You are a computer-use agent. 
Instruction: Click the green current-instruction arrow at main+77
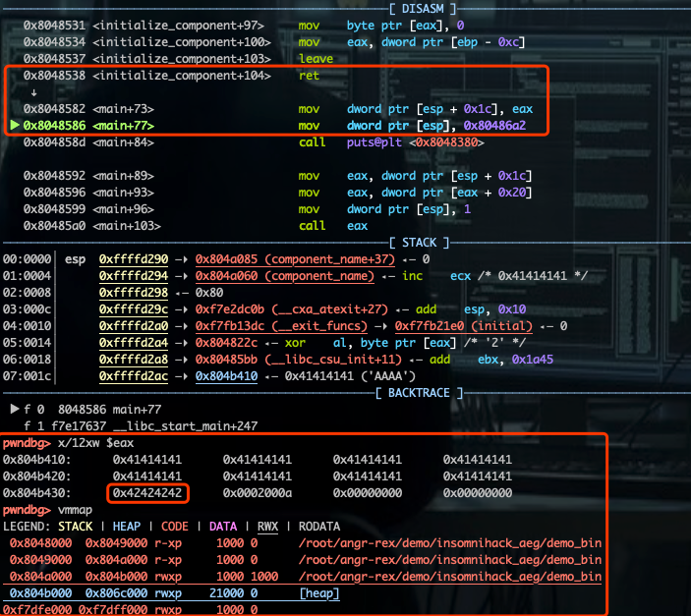point(15,125)
